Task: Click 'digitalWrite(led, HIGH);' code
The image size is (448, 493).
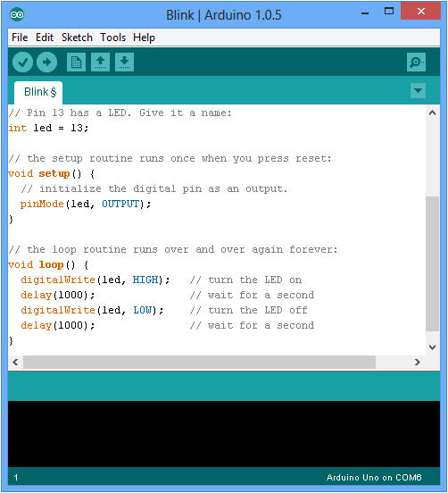Action: [95, 280]
